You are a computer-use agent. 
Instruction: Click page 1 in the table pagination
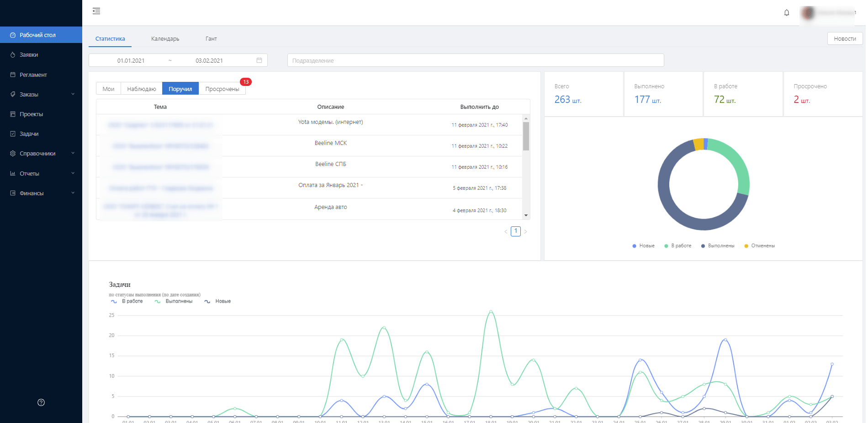[516, 231]
